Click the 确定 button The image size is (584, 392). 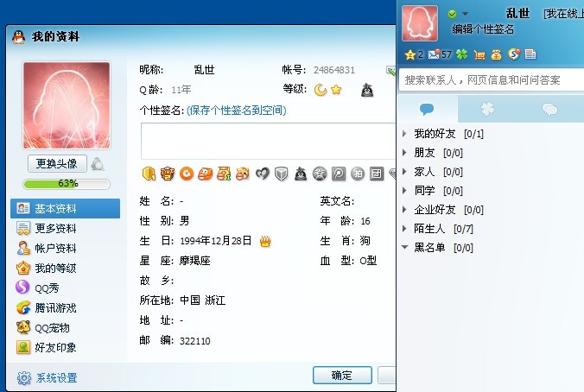point(342,376)
